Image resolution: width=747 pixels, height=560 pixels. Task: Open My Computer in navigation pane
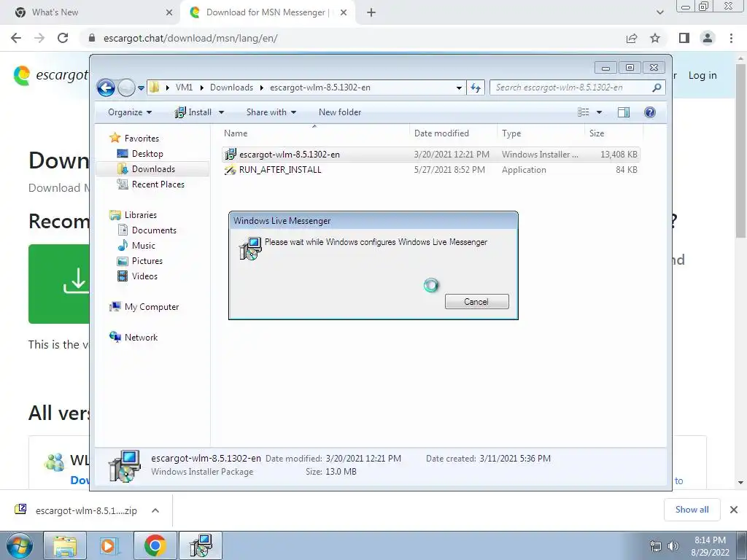click(x=152, y=307)
